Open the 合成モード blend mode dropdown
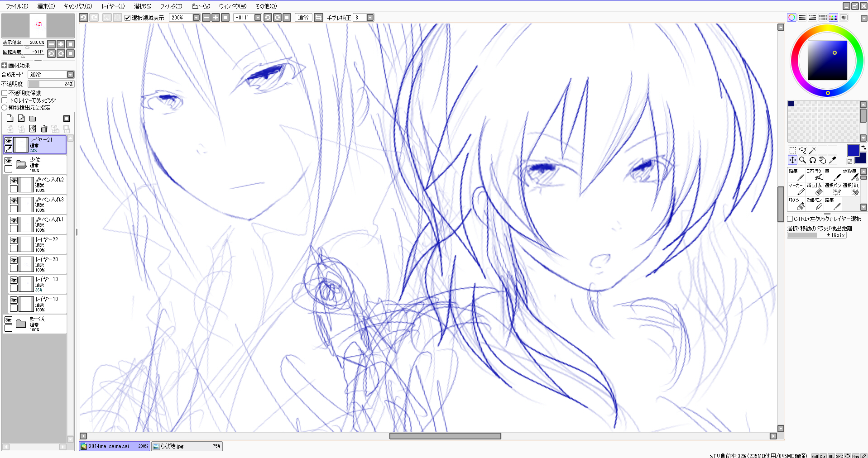The image size is (868, 458). tap(70, 74)
